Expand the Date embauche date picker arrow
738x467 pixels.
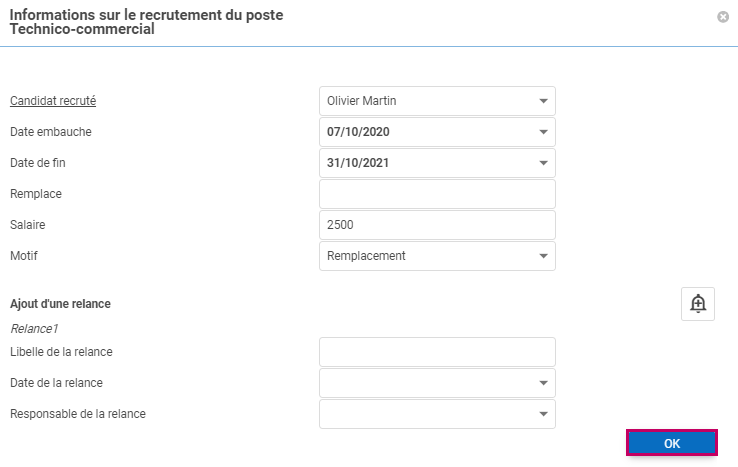click(x=543, y=132)
